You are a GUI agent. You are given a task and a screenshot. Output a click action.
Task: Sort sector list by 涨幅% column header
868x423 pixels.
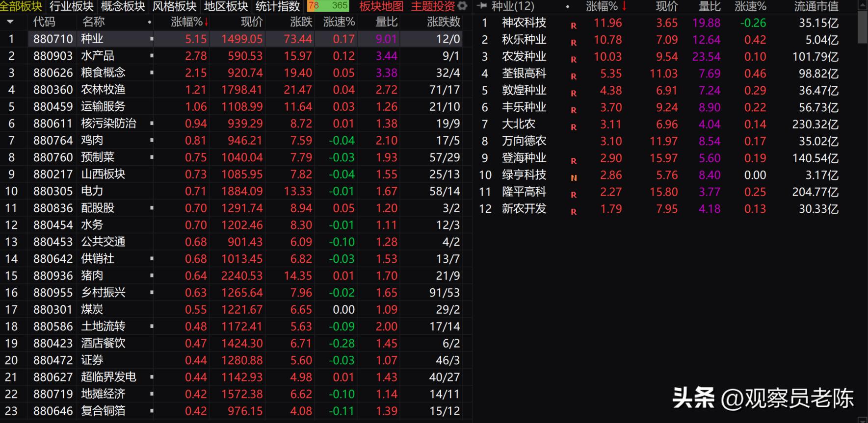189,22
